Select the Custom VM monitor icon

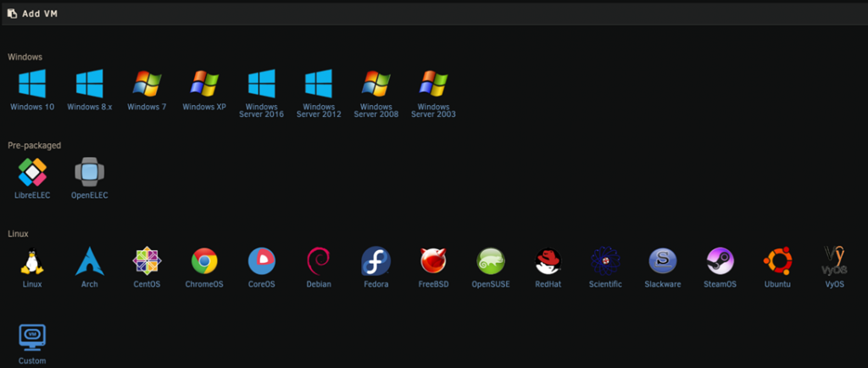pos(32,337)
